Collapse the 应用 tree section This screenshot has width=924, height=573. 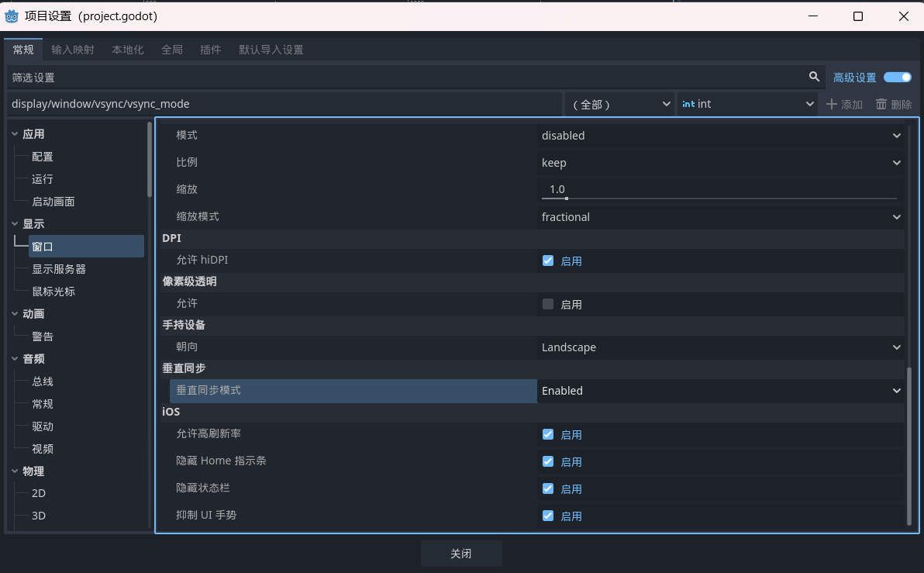15,134
